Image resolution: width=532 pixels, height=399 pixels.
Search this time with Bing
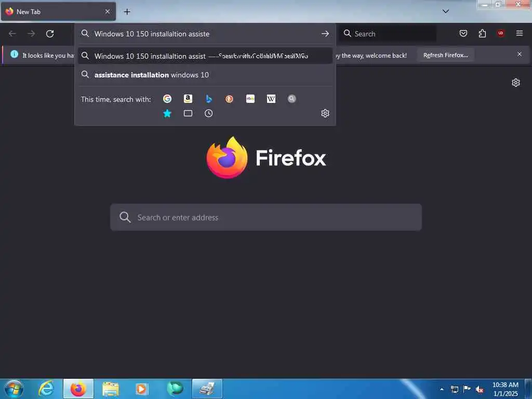tap(209, 99)
